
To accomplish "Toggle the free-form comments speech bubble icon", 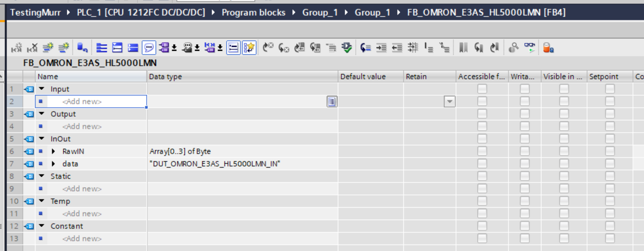I will coord(149,47).
